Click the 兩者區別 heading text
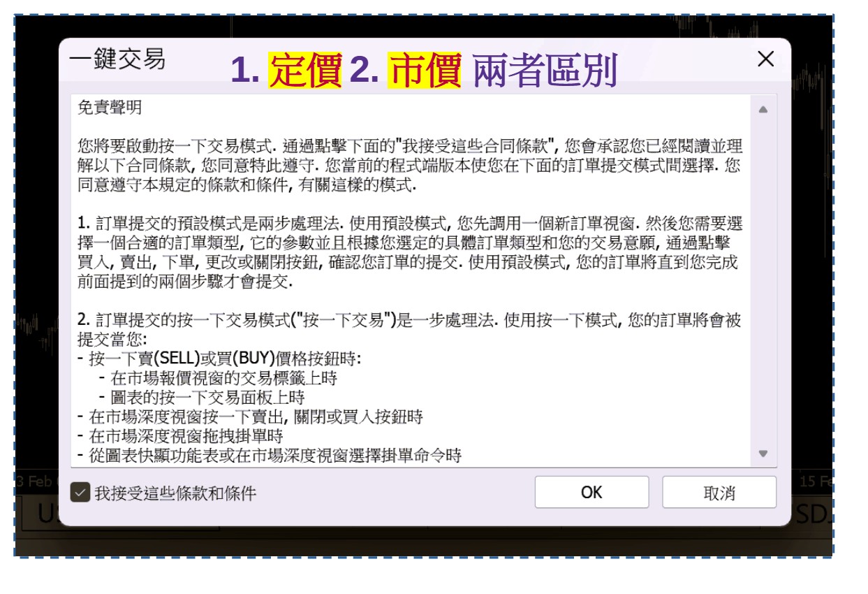This screenshot has height=594, width=868. tap(545, 71)
